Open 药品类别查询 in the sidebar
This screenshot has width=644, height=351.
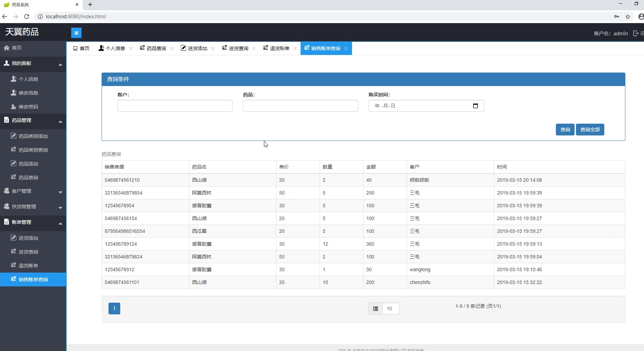[x=33, y=150]
